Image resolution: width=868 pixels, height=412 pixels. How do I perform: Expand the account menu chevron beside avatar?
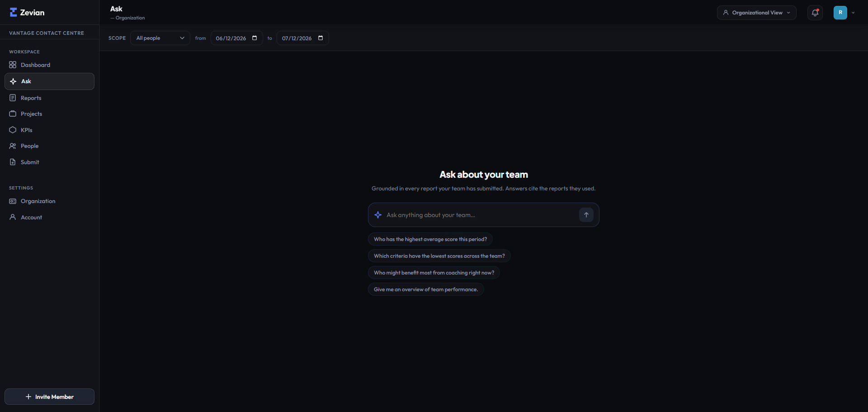point(853,13)
